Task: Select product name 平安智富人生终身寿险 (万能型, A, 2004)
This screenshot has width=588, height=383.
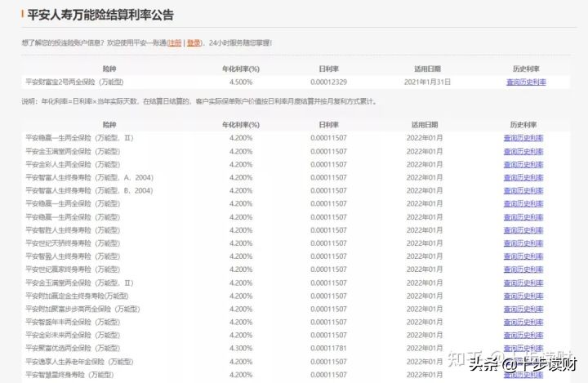Action: [x=89, y=178]
